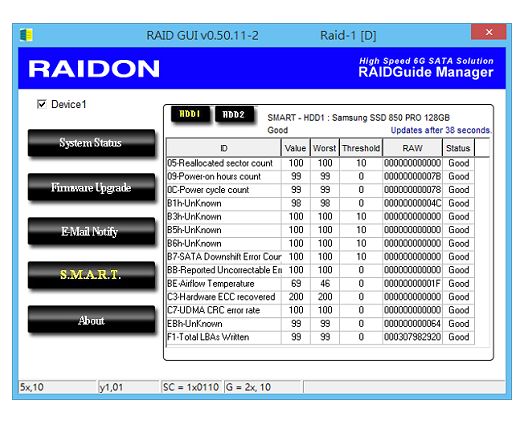Open the About page
The height and width of the screenshot is (427, 532).
91,319
